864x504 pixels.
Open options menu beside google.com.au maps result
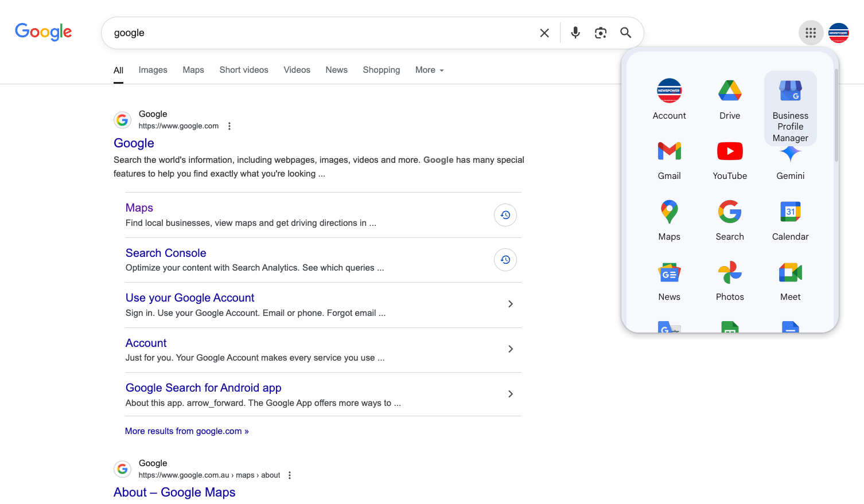coord(290,475)
